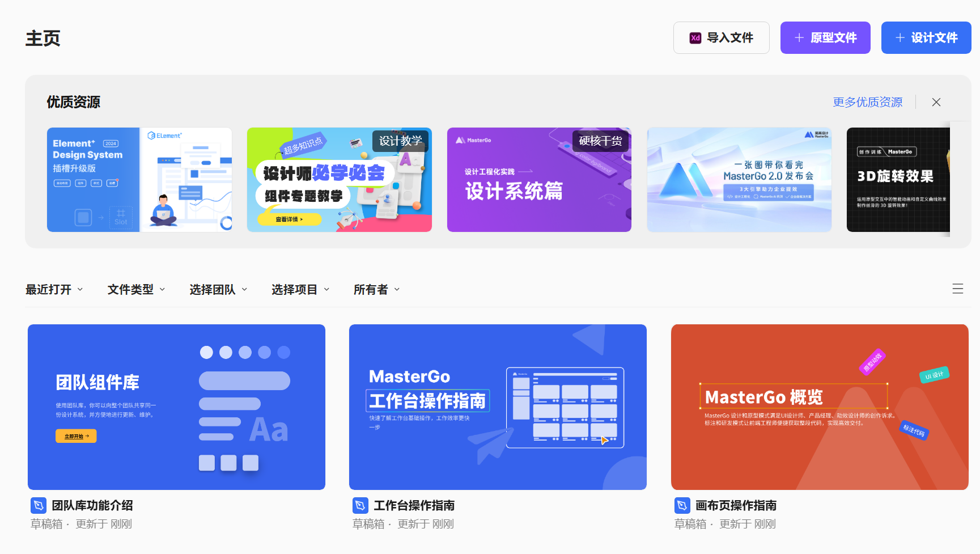
Task: Select the 团队库功能介绍 file name
Action: 92,505
